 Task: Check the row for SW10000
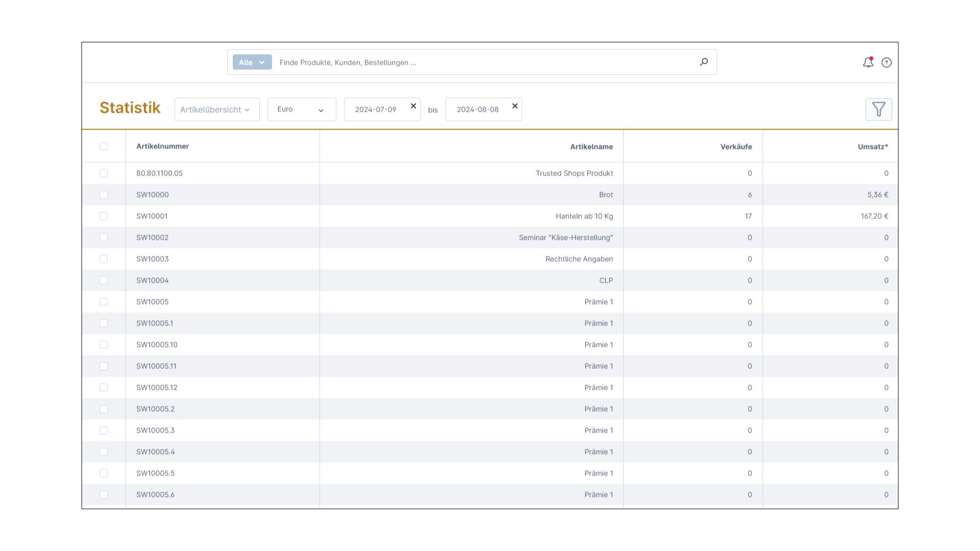pyautogui.click(x=104, y=195)
